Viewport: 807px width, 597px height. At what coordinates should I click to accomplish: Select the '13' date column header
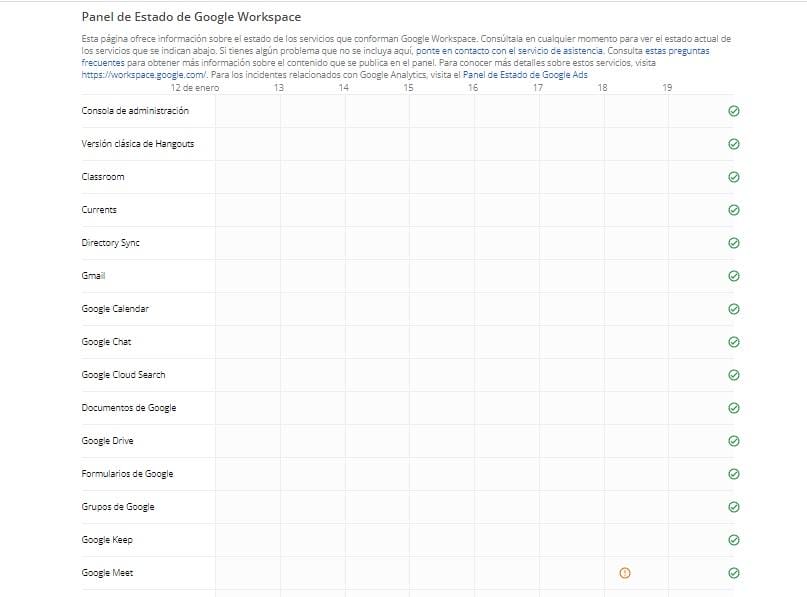click(x=278, y=88)
